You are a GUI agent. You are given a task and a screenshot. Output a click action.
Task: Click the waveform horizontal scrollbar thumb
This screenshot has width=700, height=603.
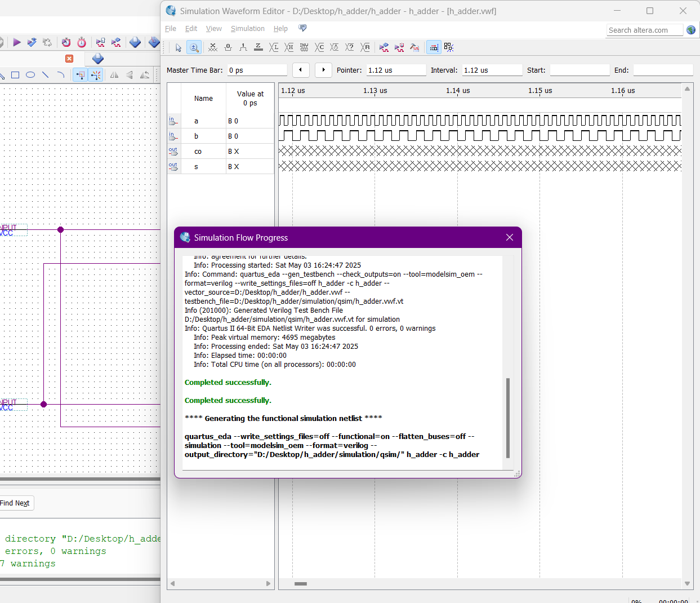[x=301, y=583]
